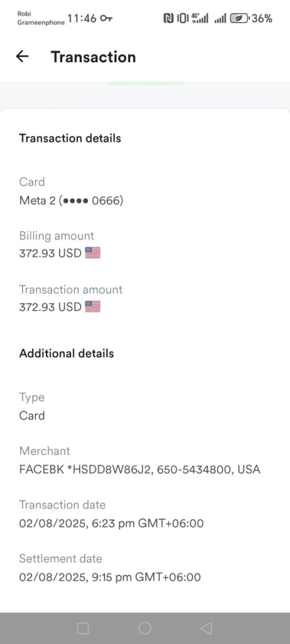
Task: Tap the Transaction page title
Action: (x=93, y=57)
